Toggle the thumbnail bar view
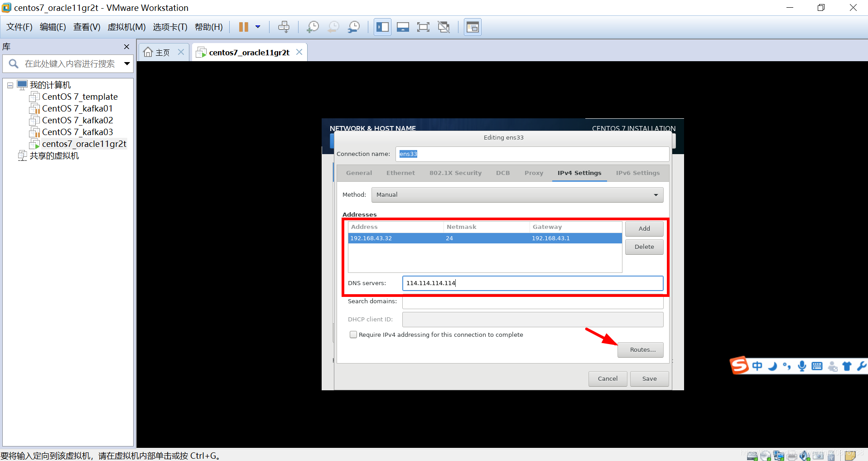Screen dimensions: 868x461 (403, 27)
